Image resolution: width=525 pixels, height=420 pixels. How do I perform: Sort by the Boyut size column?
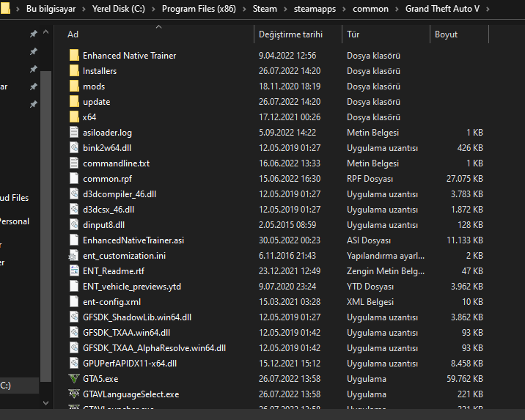(446, 34)
